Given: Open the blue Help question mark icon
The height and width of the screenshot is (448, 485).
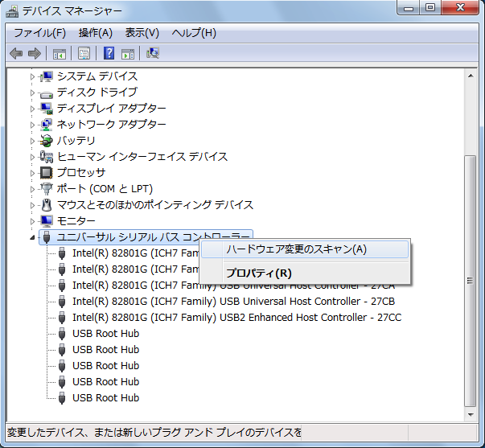Looking at the screenshot, I should tap(109, 53).
